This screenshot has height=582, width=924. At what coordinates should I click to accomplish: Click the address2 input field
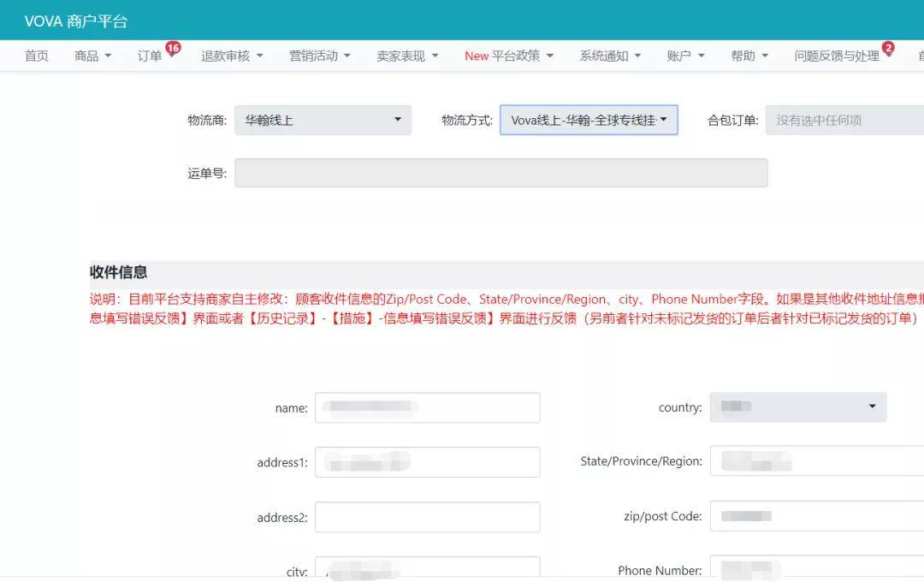coord(427,517)
